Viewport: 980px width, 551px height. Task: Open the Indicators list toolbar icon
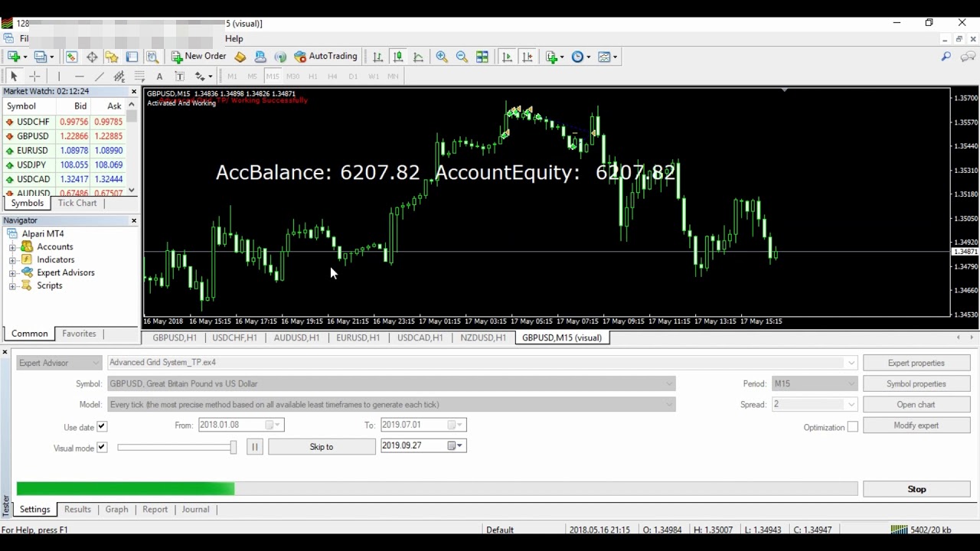(552, 57)
